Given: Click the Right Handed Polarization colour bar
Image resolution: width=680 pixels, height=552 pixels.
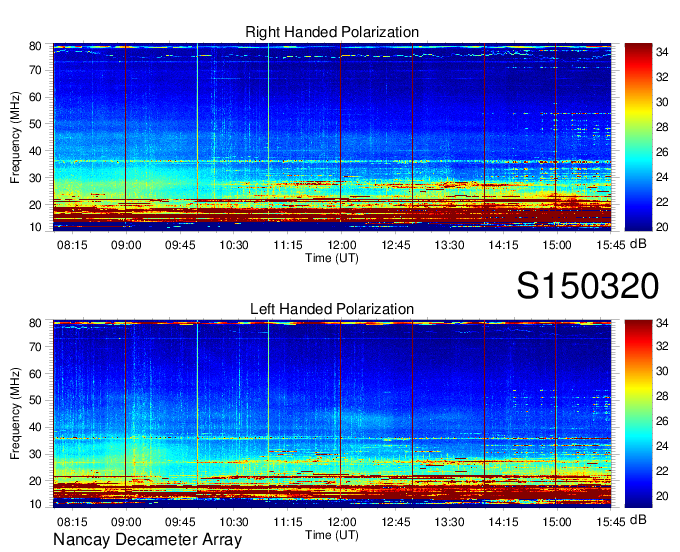Looking at the screenshot, I should tap(638, 137).
